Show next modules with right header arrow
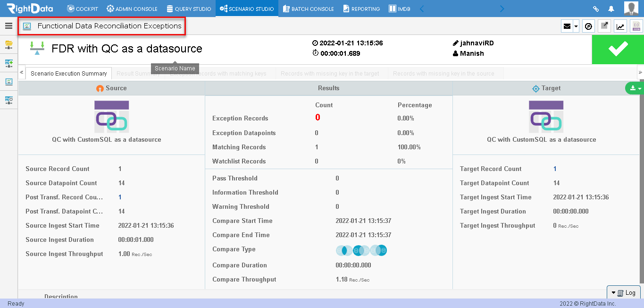644x308 pixels. pos(502,9)
